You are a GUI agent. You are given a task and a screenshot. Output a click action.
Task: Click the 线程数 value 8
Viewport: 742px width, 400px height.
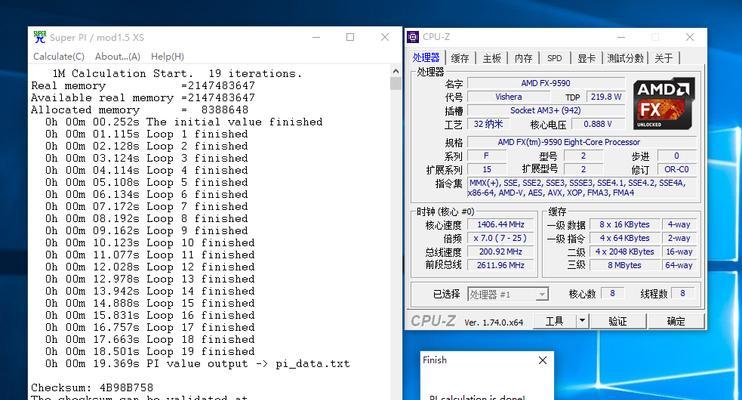[x=682, y=293]
